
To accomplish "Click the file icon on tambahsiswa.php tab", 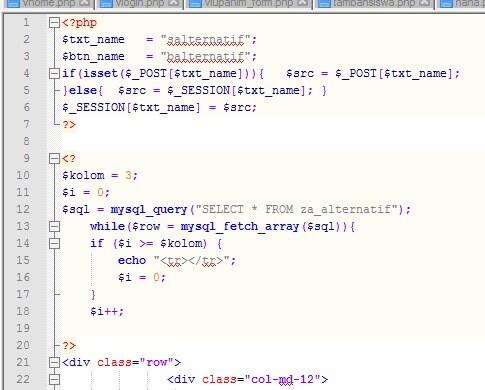I will [325, 4].
